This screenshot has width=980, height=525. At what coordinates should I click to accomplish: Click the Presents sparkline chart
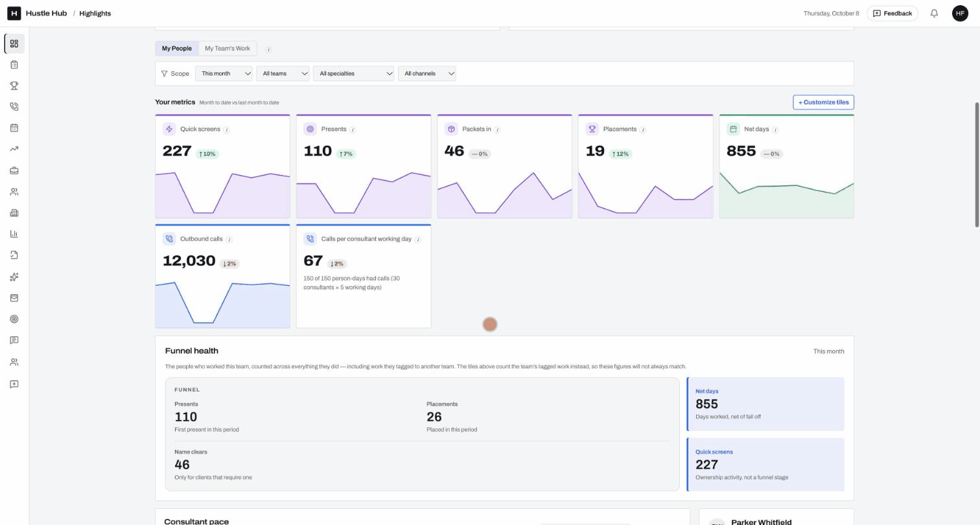364,193
